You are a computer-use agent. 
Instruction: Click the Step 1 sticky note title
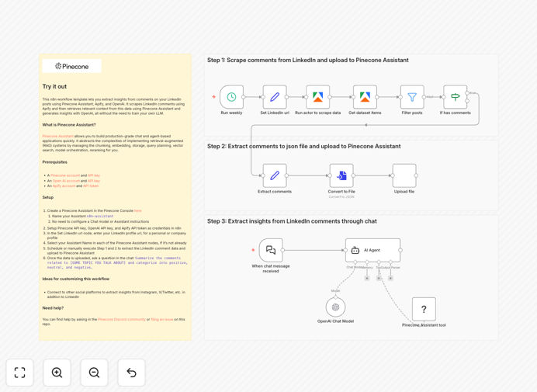tap(308, 61)
